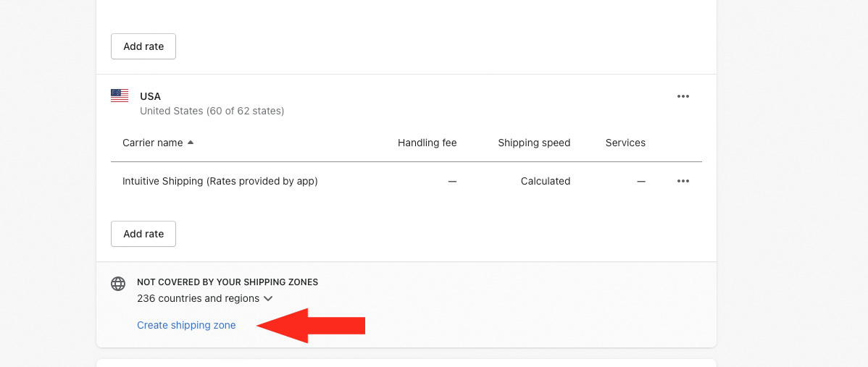
Task: Click the Services column header
Action: pyautogui.click(x=625, y=143)
